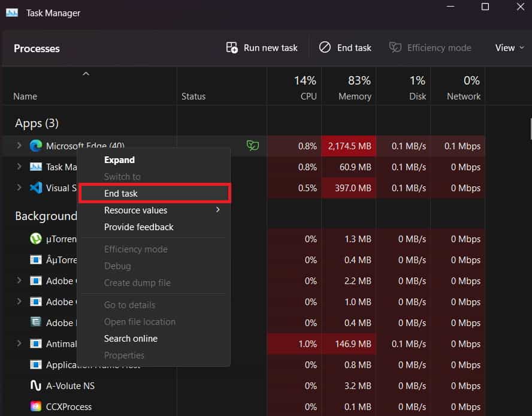Select Provide feedback in context menu
532x416 pixels.
pyautogui.click(x=138, y=227)
